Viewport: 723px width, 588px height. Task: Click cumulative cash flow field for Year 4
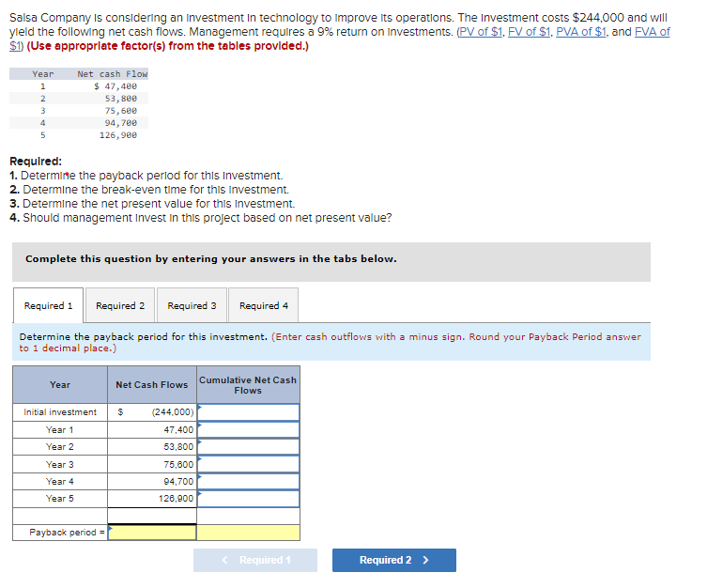coord(248,482)
